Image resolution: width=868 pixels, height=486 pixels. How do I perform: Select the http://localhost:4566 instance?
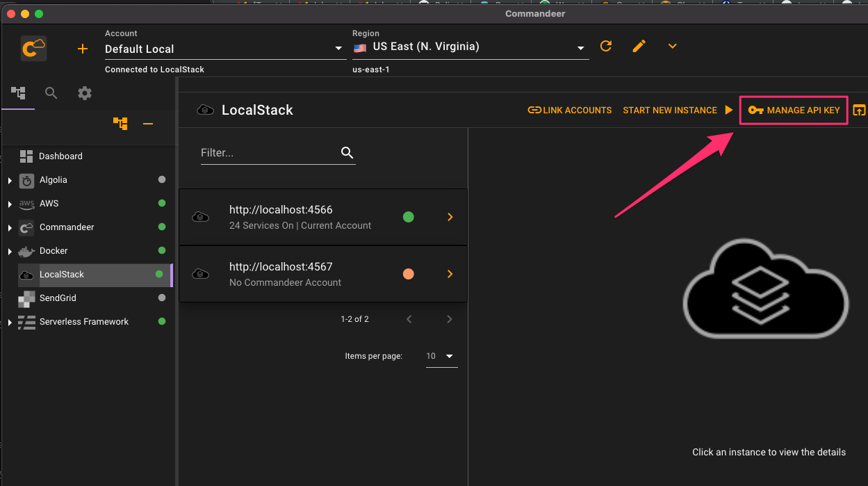[323, 217]
